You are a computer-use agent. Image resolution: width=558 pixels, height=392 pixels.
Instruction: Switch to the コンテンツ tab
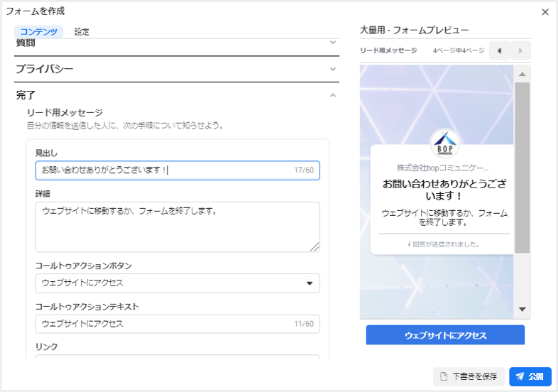click(39, 31)
